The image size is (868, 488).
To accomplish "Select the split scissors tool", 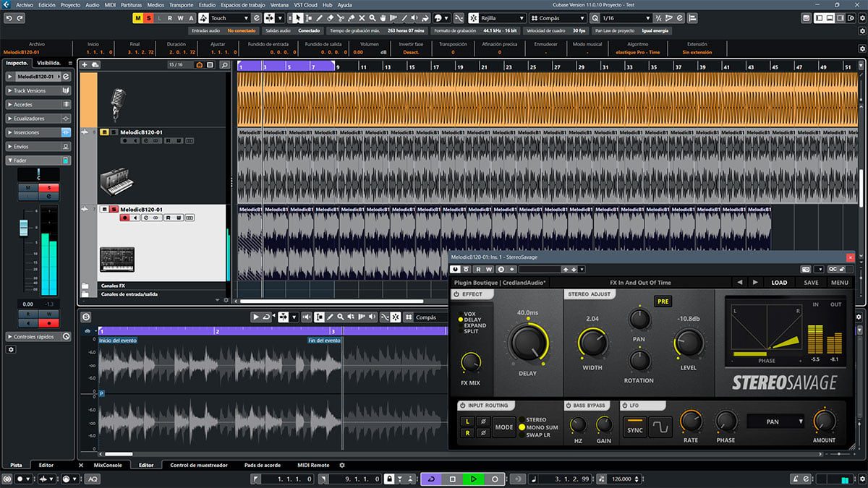I will point(341,17).
